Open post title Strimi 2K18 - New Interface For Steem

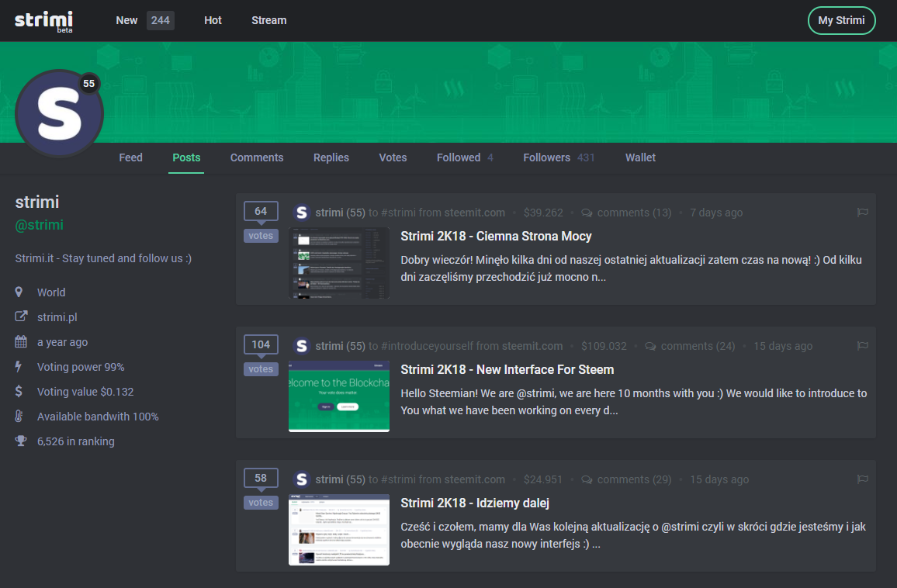[507, 369]
